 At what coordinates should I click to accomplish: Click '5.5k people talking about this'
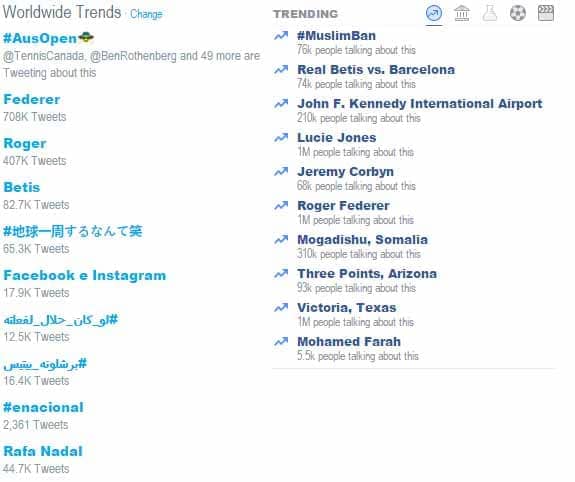point(358,356)
